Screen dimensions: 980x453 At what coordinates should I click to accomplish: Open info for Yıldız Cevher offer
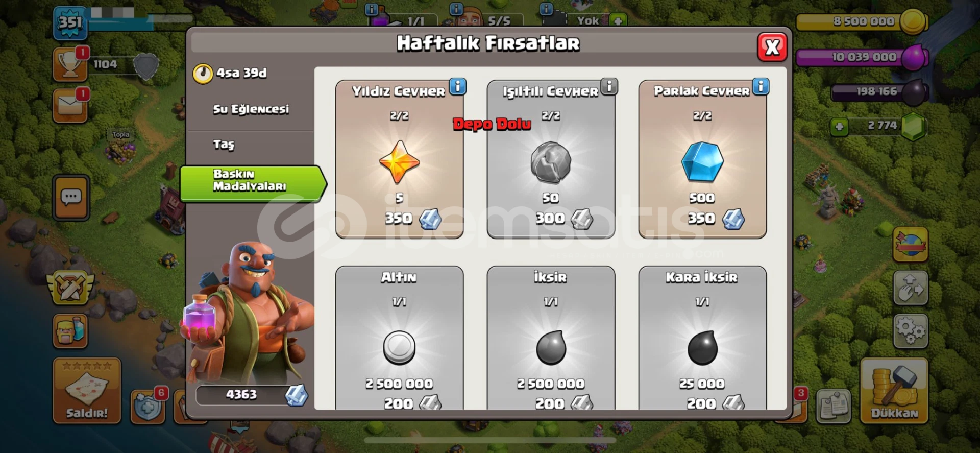pyautogui.click(x=458, y=86)
